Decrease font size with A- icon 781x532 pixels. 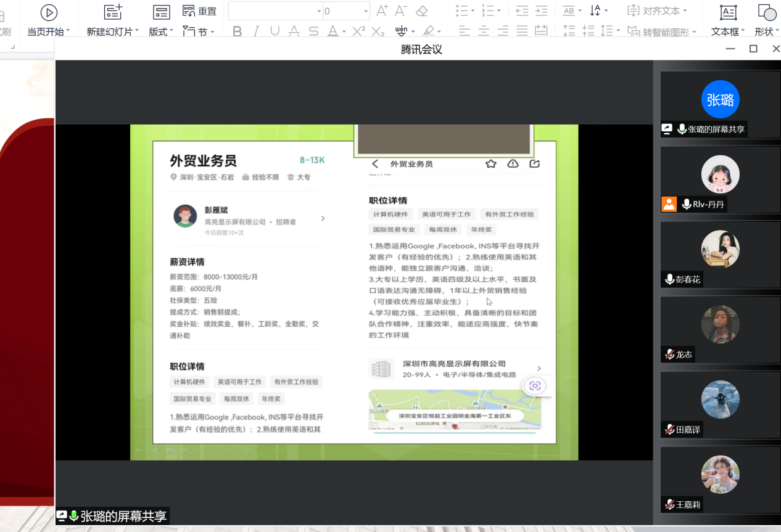(x=401, y=11)
